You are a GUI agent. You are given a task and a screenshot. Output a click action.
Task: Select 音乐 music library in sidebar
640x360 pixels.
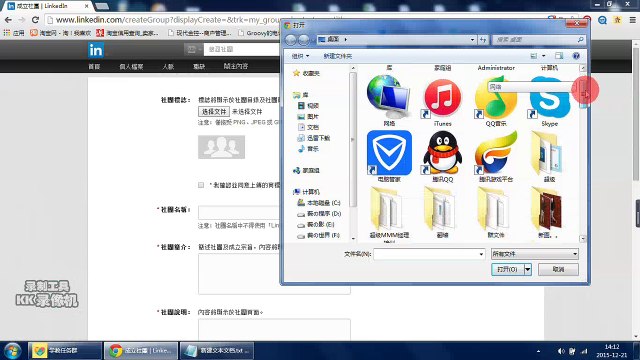tap(309, 149)
